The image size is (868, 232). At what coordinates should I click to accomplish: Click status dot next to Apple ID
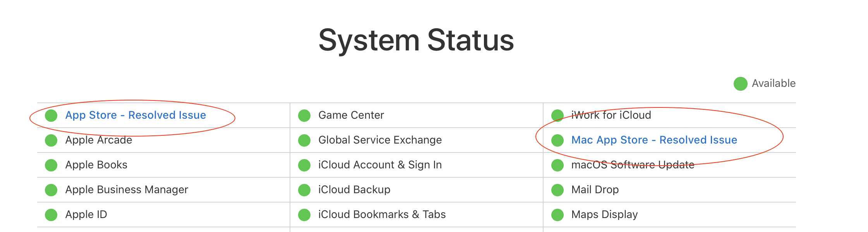[51, 215]
